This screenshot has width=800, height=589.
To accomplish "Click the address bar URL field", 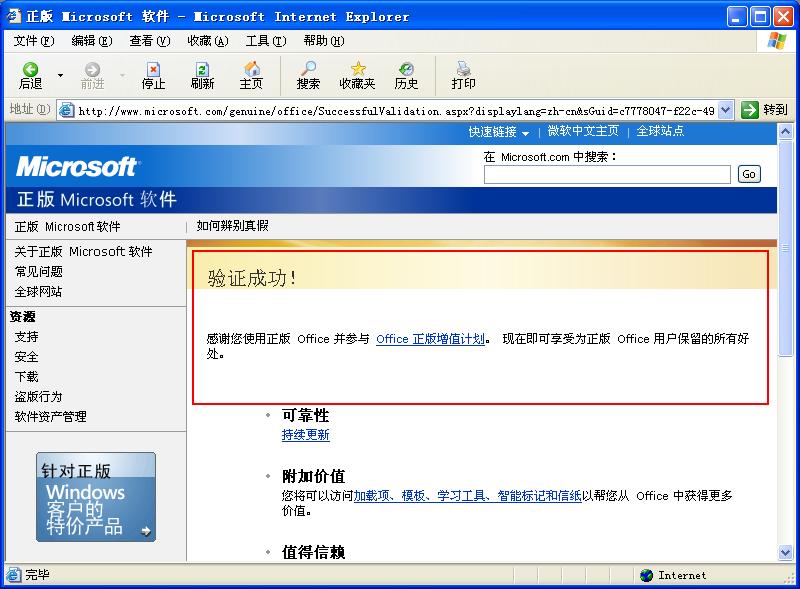I will pos(396,110).
